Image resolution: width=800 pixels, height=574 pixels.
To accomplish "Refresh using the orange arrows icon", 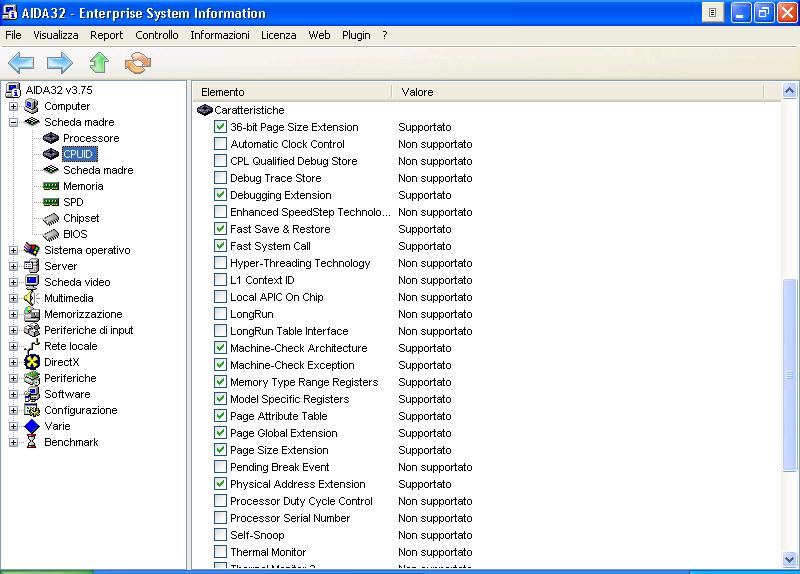I will pyautogui.click(x=138, y=63).
